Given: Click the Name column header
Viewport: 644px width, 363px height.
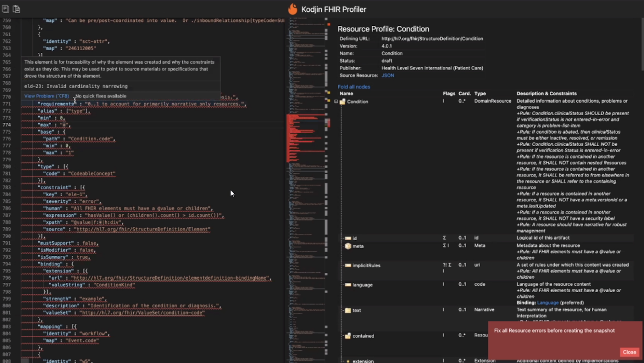Looking at the screenshot, I should point(346,93).
